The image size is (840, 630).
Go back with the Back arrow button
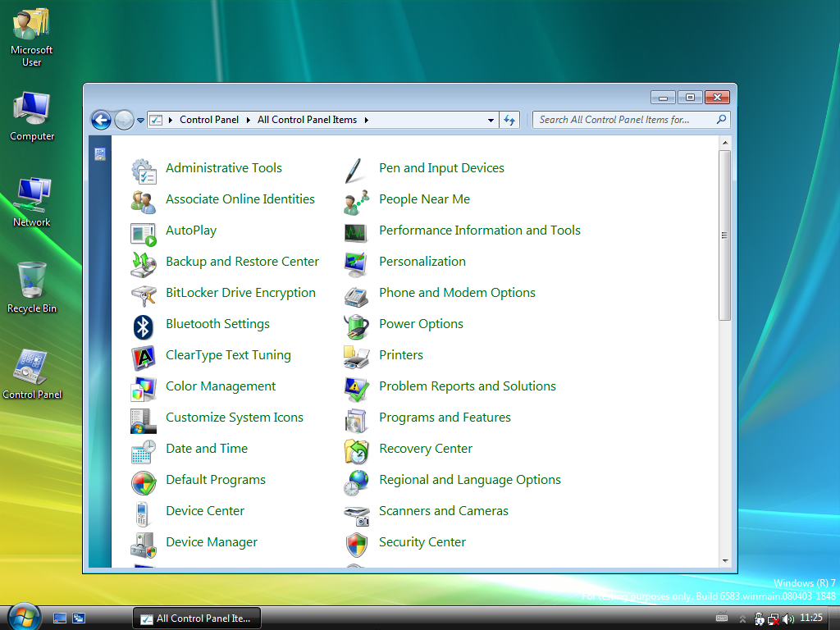pyautogui.click(x=101, y=120)
